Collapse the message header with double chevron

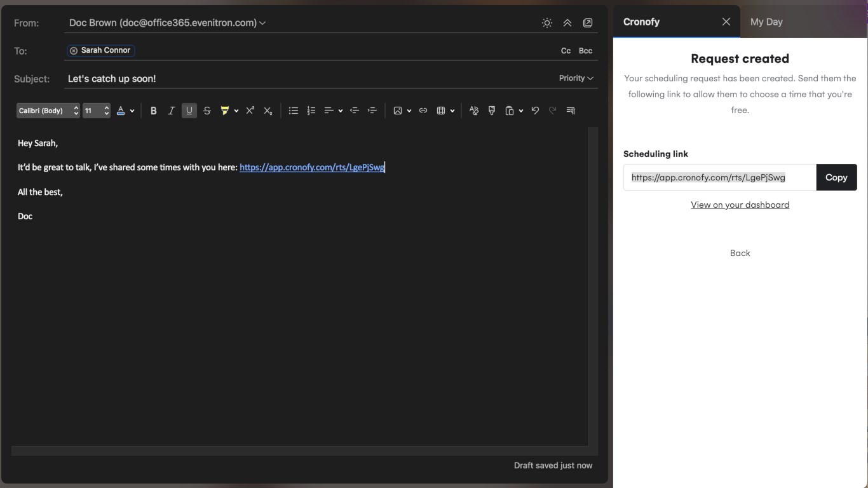(x=567, y=23)
